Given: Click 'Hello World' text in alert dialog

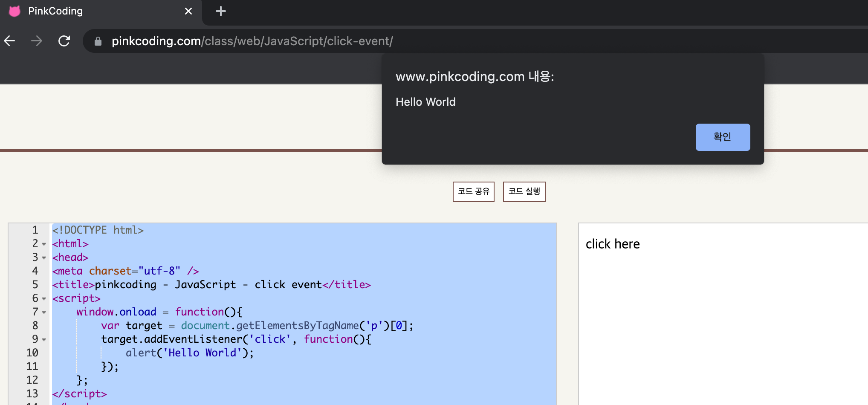Looking at the screenshot, I should [x=425, y=102].
